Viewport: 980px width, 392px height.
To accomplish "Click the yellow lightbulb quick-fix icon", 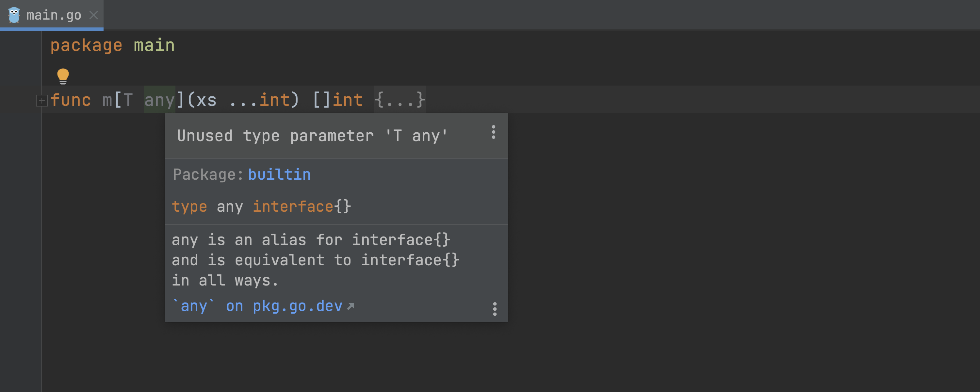I will pyautogui.click(x=63, y=76).
